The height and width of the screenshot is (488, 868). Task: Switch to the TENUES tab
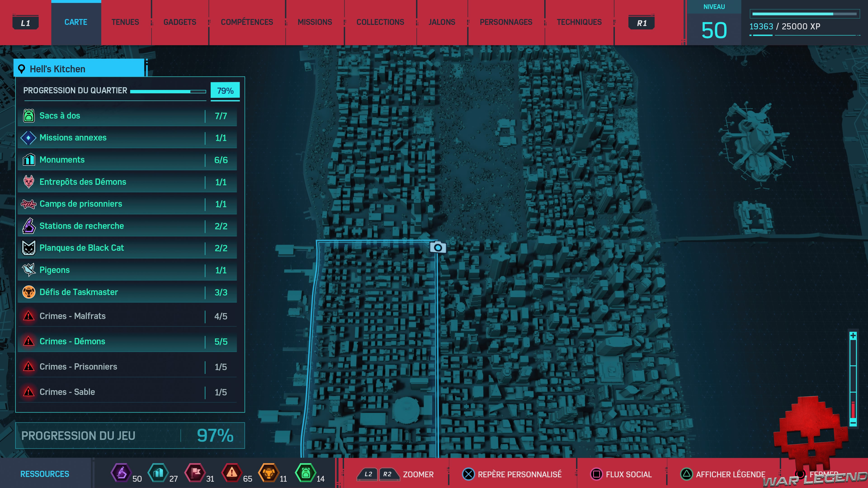(x=125, y=22)
